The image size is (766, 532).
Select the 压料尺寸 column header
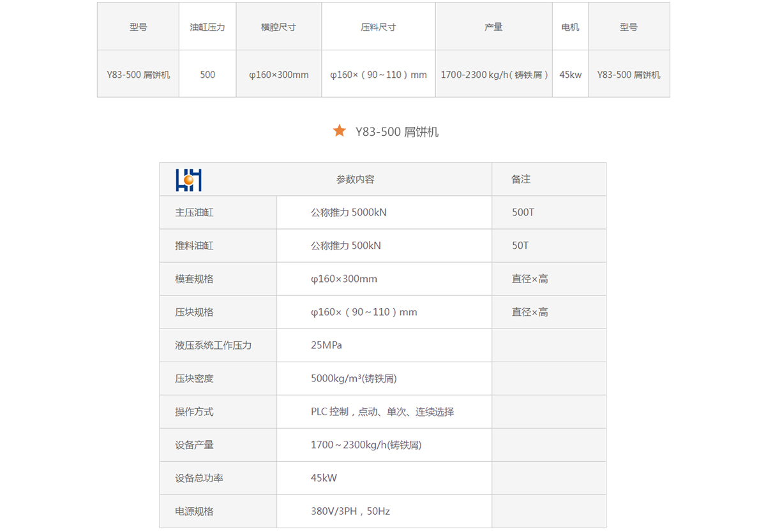coord(378,27)
